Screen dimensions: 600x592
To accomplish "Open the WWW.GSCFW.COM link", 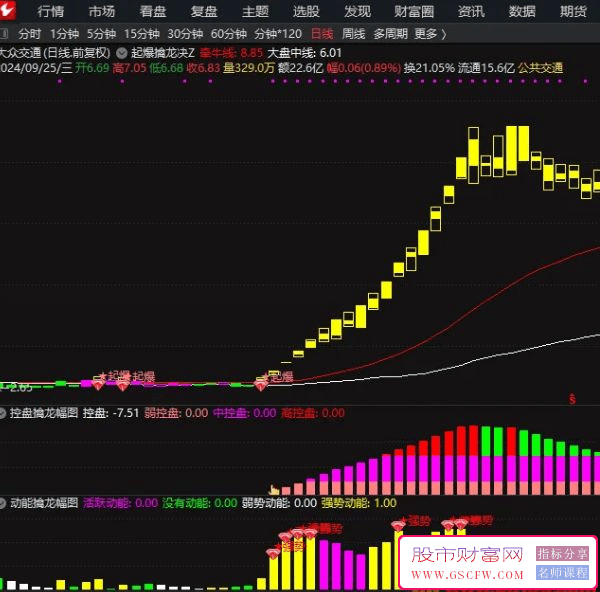I will click(x=467, y=575).
